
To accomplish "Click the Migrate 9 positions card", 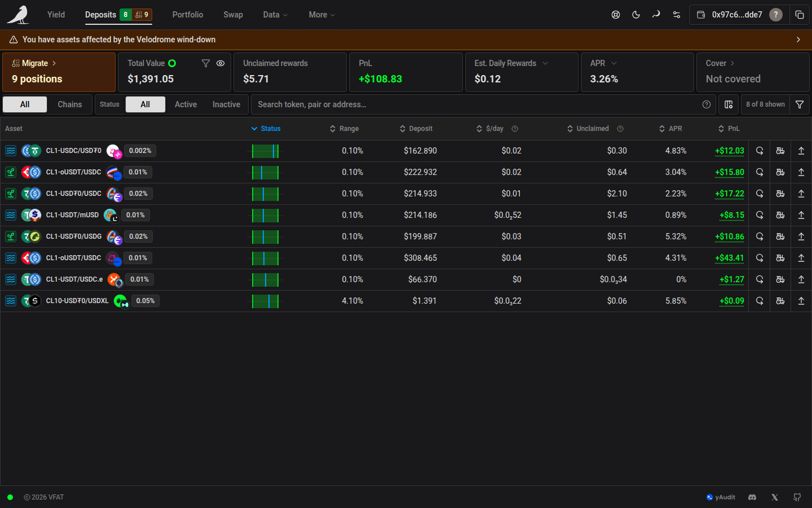I will pos(59,72).
